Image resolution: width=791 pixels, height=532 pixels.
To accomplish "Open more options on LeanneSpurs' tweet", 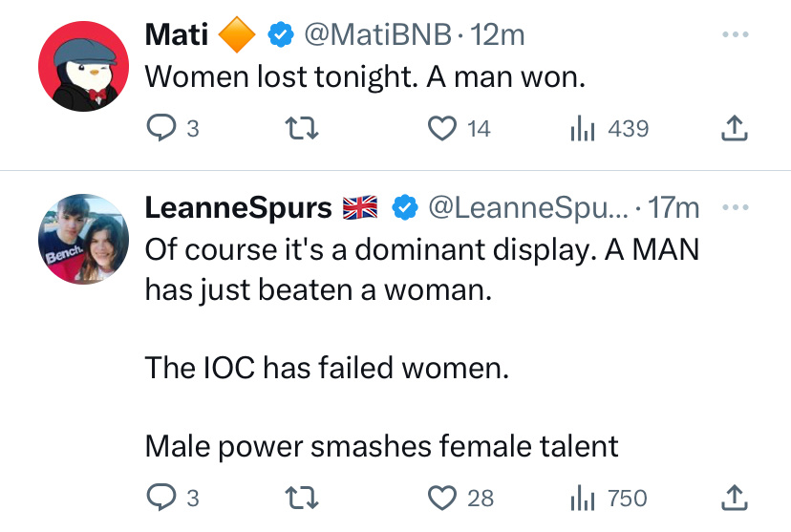I will [733, 207].
